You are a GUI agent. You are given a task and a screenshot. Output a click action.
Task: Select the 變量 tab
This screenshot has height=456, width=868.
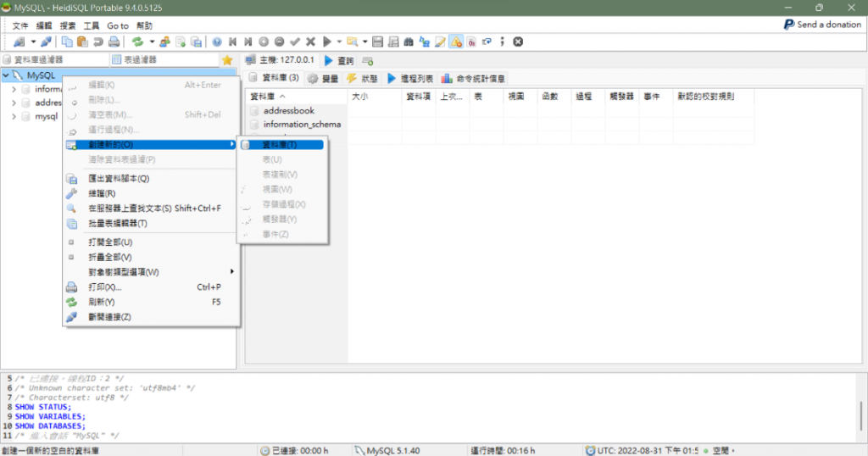pos(323,79)
